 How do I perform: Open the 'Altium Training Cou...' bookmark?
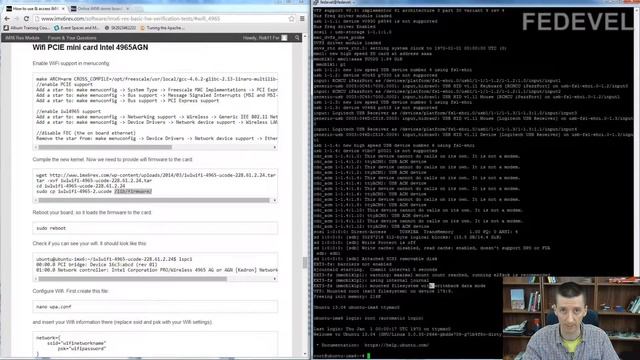point(27,28)
